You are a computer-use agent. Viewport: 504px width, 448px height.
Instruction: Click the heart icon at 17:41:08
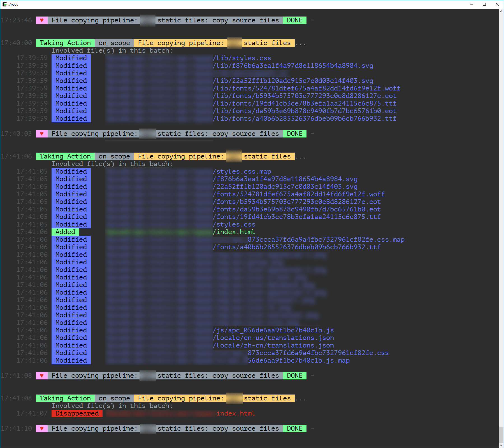click(x=42, y=375)
